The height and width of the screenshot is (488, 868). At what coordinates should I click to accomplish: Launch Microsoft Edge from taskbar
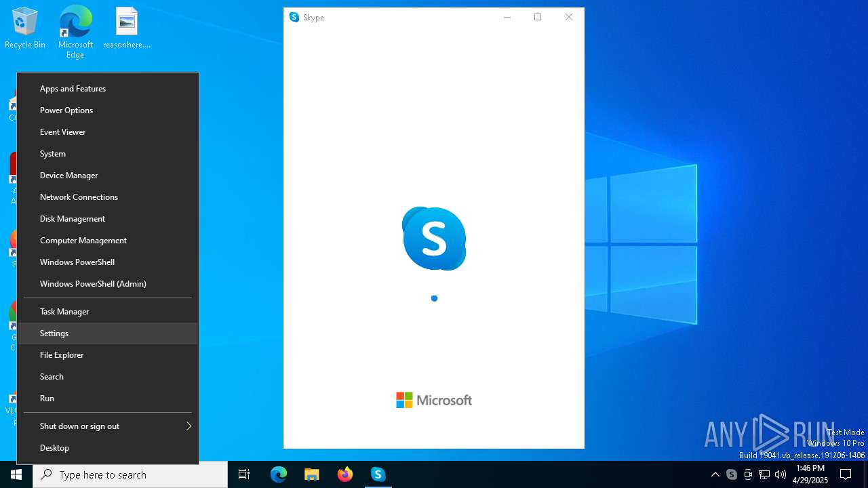pos(279,474)
